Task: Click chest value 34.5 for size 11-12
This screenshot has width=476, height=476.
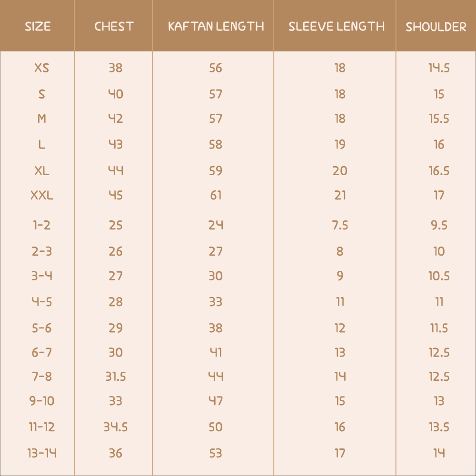Action: (x=116, y=427)
